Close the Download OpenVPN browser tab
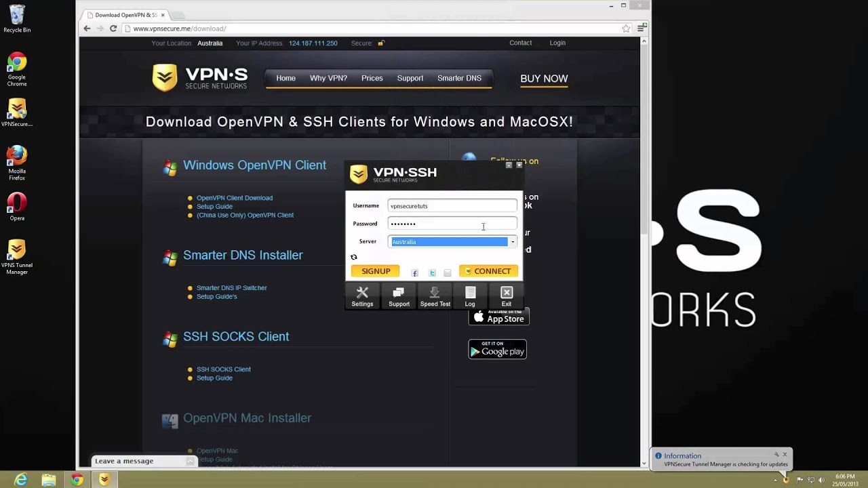This screenshot has width=868, height=488. click(163, 15)
